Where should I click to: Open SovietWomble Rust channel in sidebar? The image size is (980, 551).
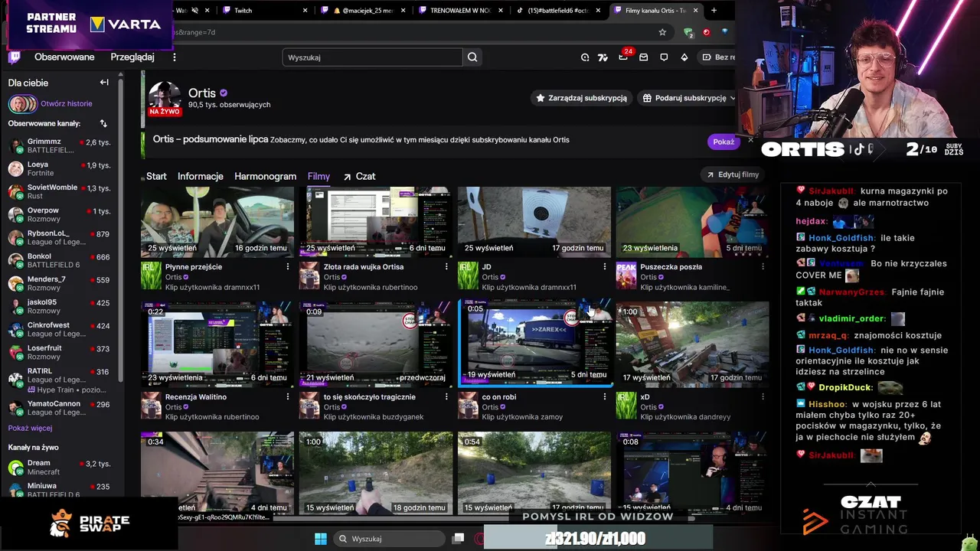click(x=60, y=192)
